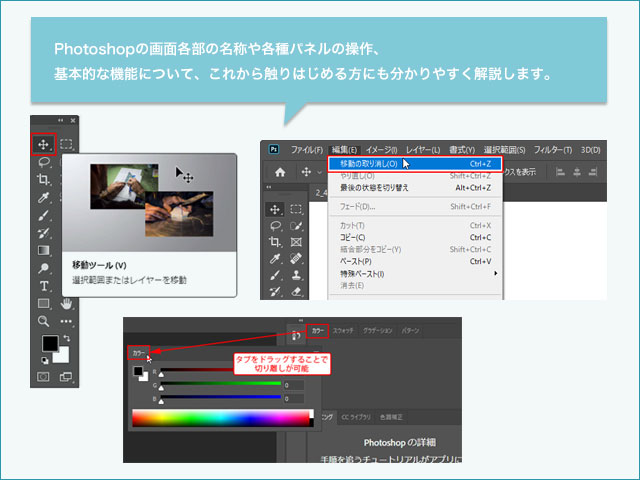
Task: Choose 最後の状態を切り替え from the Edit menu
Action: click(x=416, y=188)
